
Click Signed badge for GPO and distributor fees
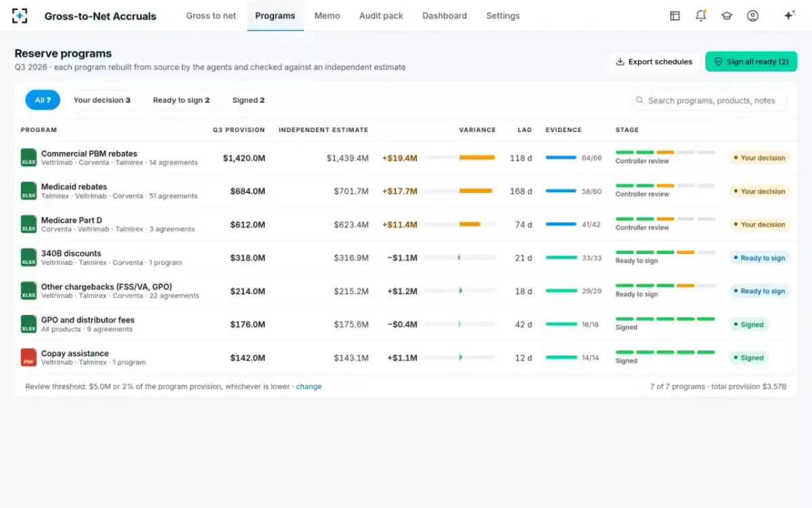[x=748, y=324]
